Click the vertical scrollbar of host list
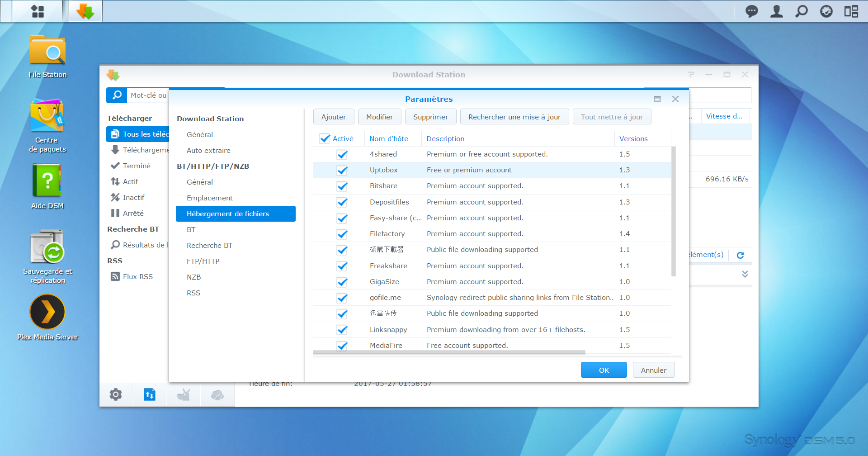This screenshot has width=868, height=456. coord(673,211)
